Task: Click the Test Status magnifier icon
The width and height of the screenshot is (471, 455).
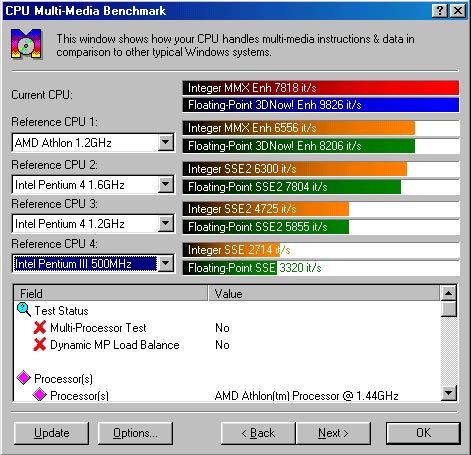Action: (x=24, y=310)
